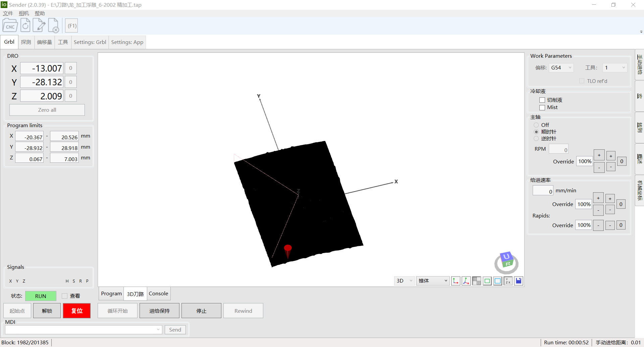Select spindle Off radio button
644x347 pixels.
536,125
